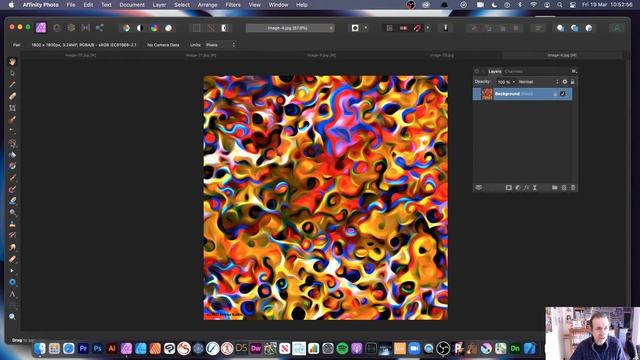
Task: Select the Gradient tool color wheel
Action: 12,166
